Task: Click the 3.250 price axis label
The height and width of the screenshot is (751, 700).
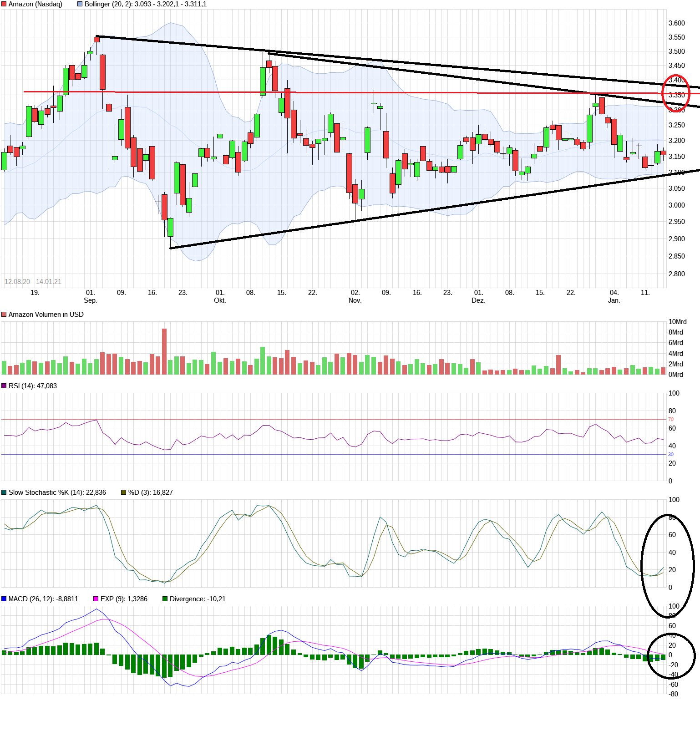Action: (677, 125)
